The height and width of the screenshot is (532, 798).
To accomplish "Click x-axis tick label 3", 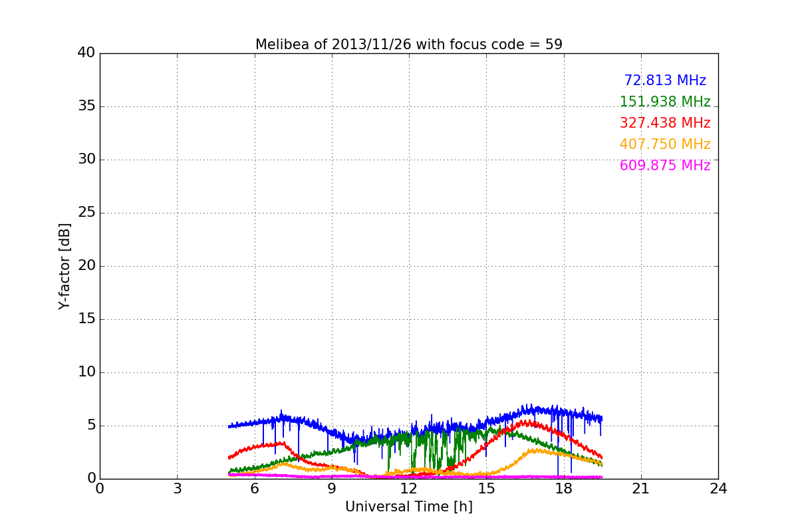I will tap(177, 489).
